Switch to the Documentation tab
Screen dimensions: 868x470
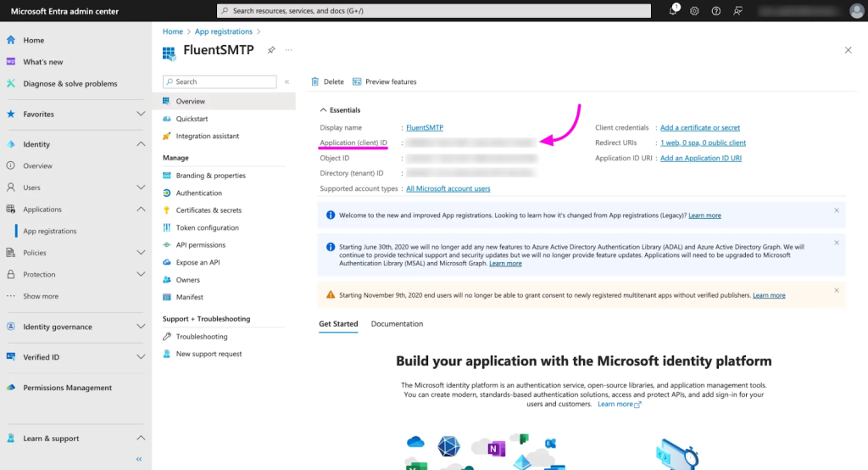397,324
